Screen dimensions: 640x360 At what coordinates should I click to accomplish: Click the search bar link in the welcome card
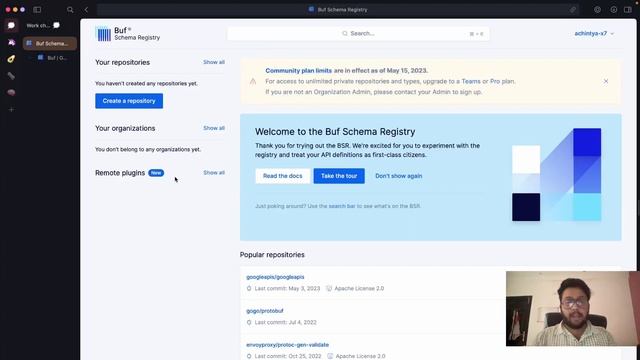click(342, 206)
